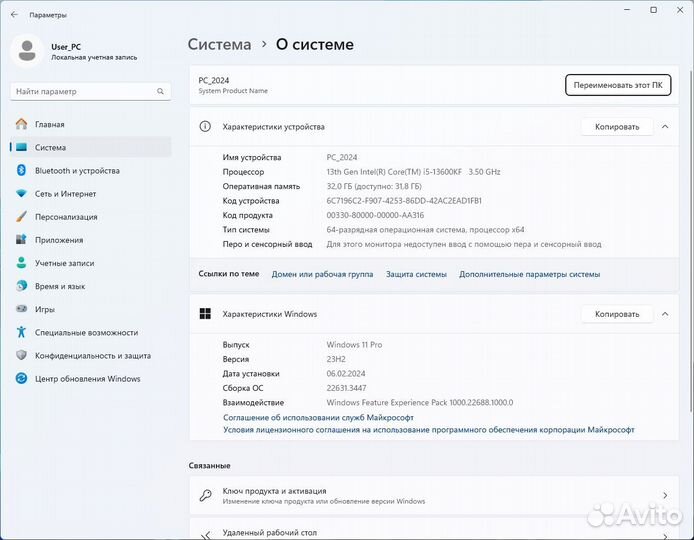Viewport: 694px width, 540px height.
Task: Open the Игры settings page
Action: click(x=90, y=309)
